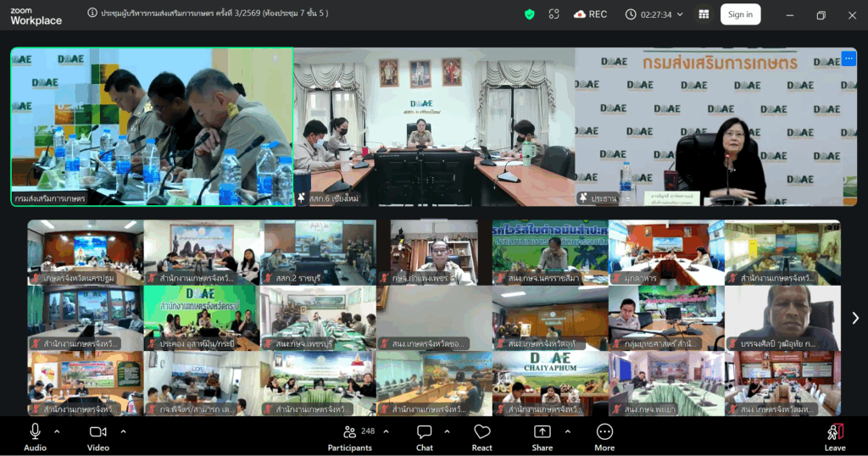The width and height of the screenshot is (868, 456).
Task: Go to the next page of video thumbnails
Action: (x=854, y=318)
